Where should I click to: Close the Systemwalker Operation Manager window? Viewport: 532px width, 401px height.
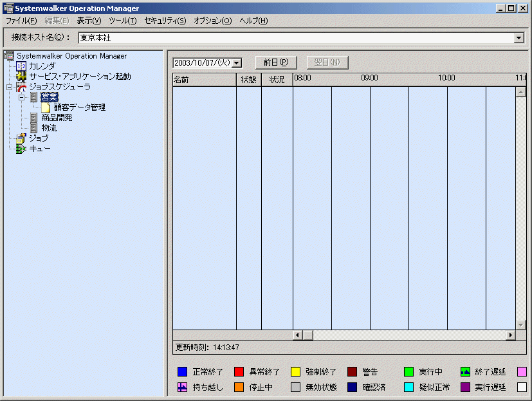523,8
